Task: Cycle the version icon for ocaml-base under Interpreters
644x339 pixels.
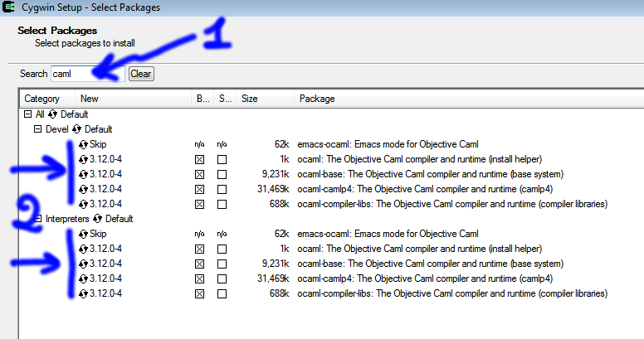Action: point(83,264)
